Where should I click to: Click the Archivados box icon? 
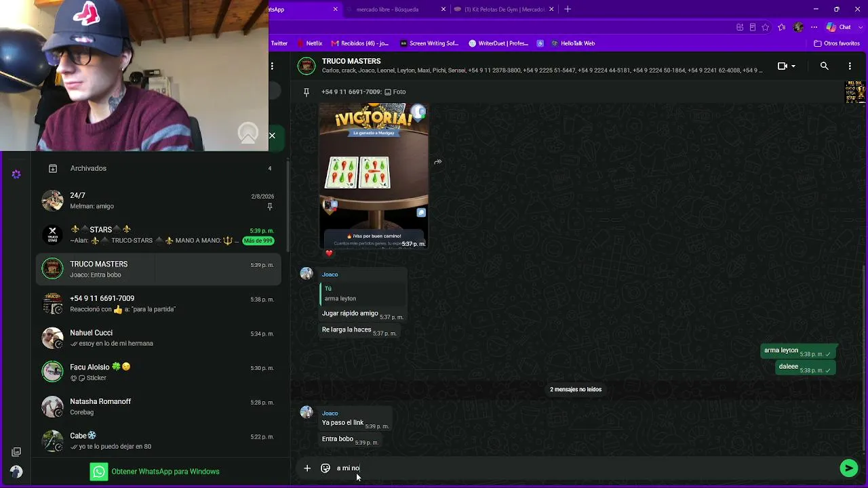click(x=52, y=168)
